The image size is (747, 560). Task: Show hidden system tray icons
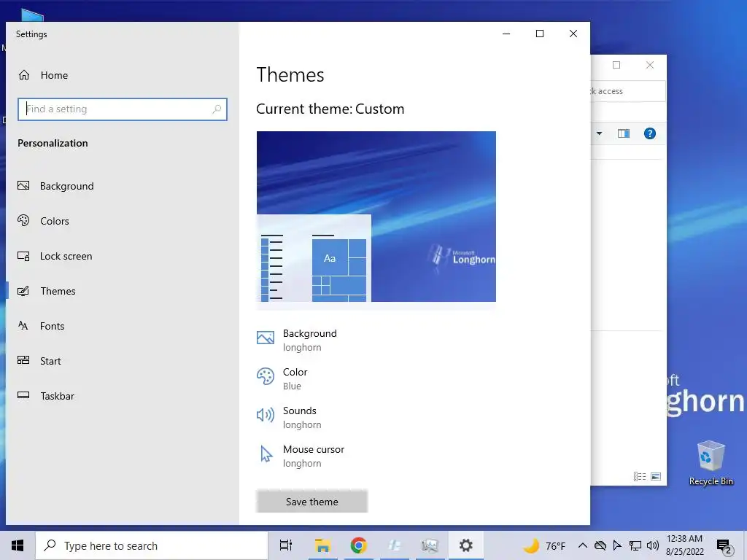582,545
